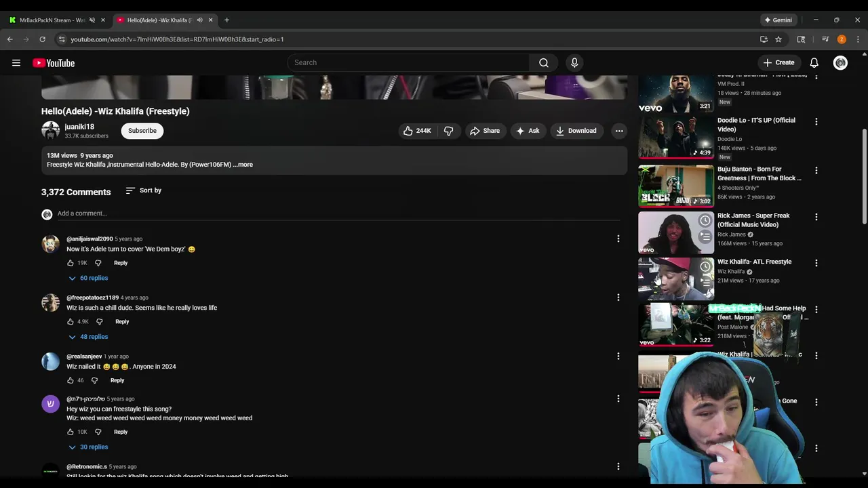868x488 pixels.
Task: Dislike the 'weed weed money' comment
Action: coord(98,432)
